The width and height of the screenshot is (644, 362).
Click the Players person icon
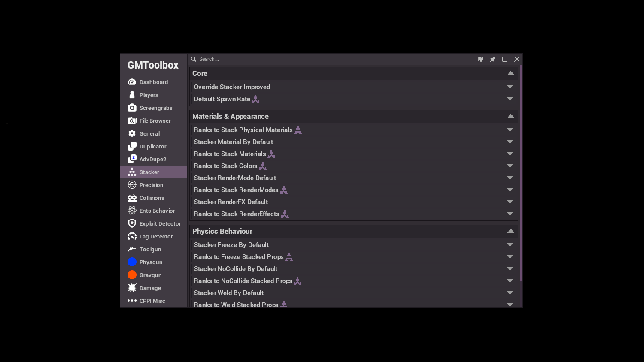[x=132, y=95]
